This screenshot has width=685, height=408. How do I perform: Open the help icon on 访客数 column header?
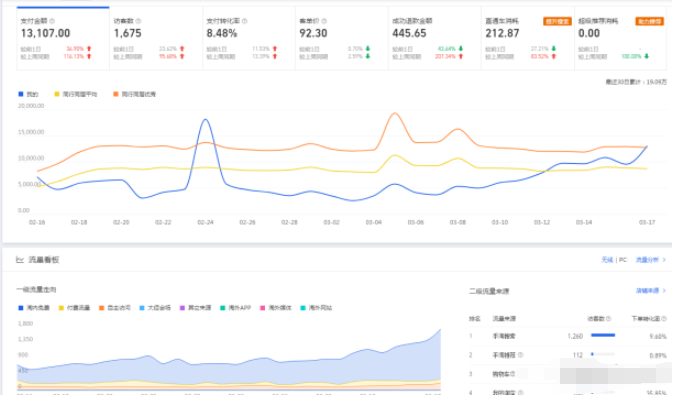[609, 319]
